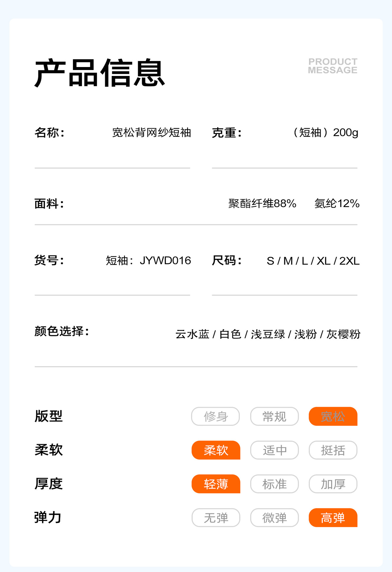Click the highlighted 高弹 pill
392x572 pixels.
tap(333, 517)
